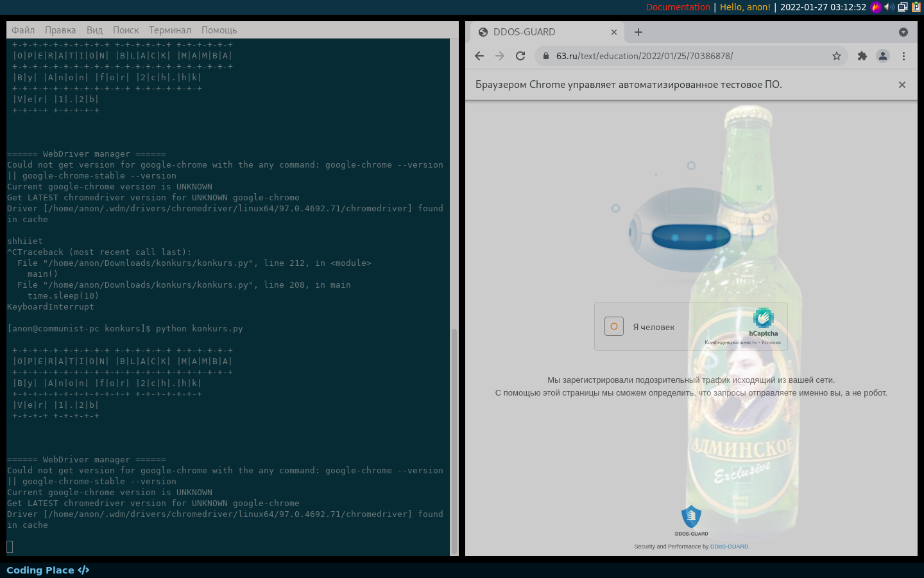Bookmark this page with the star icon
924x578 pixels.
(837, 56)
